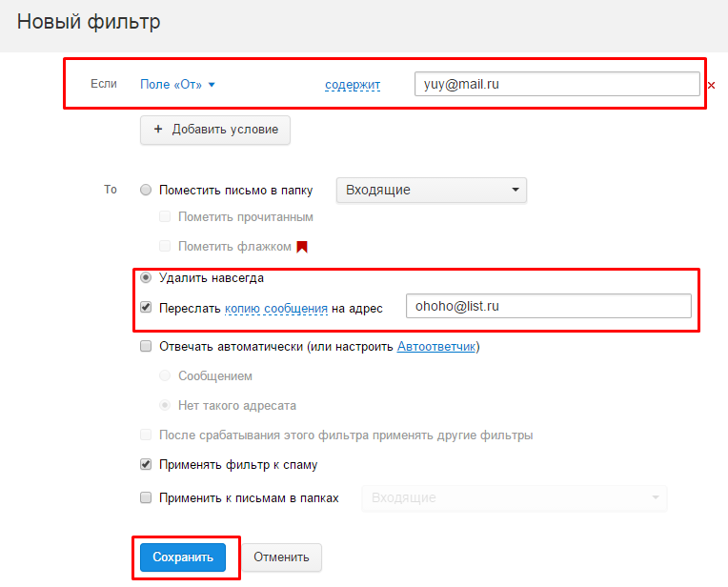
Task: Click the содержит condition link
Action: [353, 85]
